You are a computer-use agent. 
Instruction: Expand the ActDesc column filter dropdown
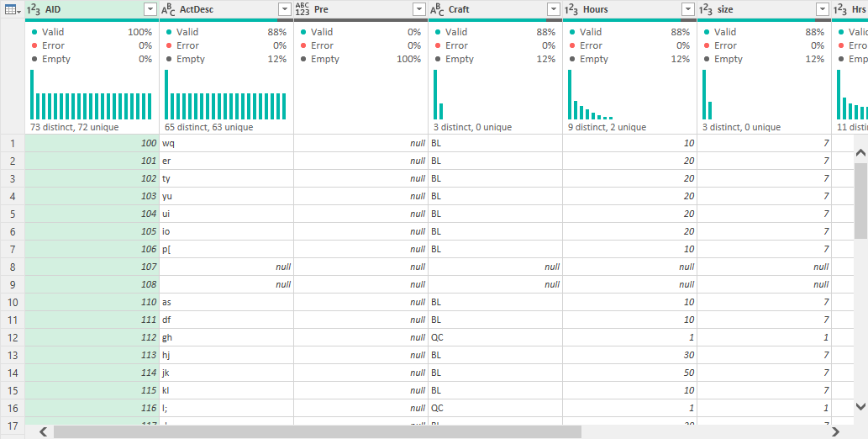[x=285, y=9]
